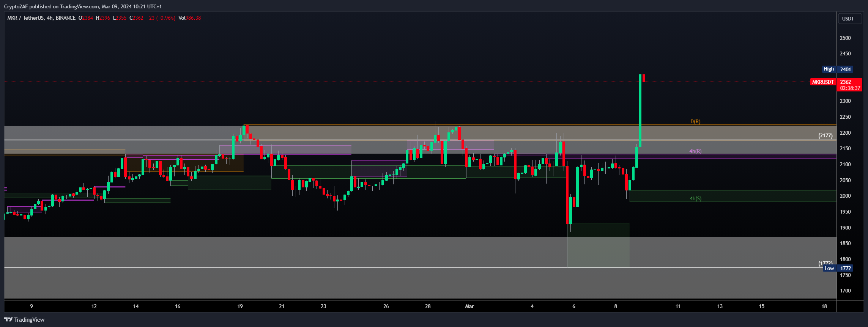Click the 1950 price axis tick
868x327 pixels.
(x=845, y=212)
